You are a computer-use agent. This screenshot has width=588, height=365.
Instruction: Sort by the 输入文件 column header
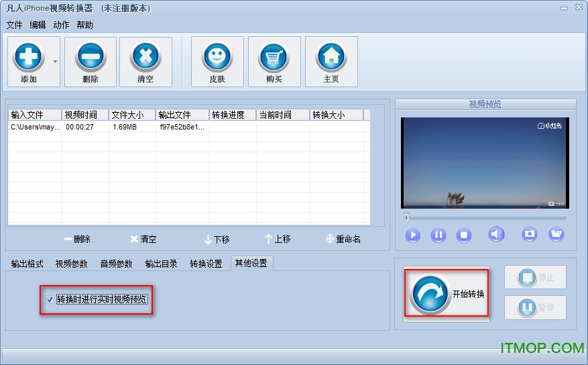click(x=35, y=115)
